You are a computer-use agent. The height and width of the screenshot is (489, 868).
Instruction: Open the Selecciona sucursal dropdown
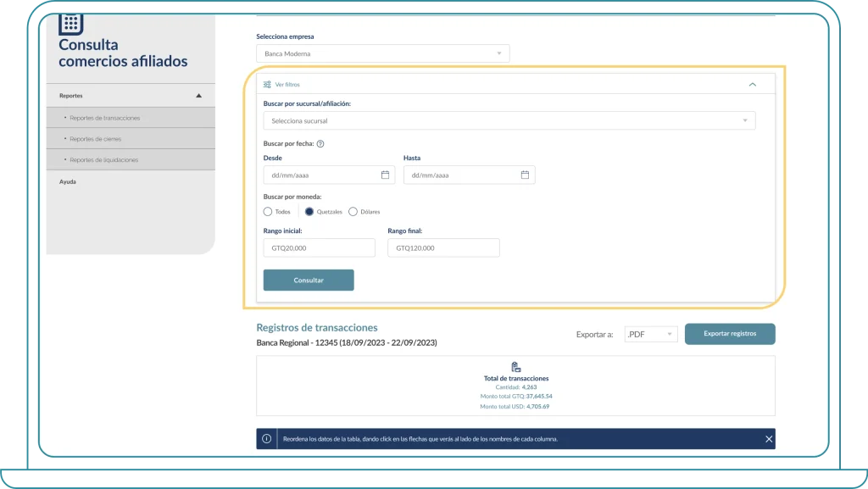[509, 120]
